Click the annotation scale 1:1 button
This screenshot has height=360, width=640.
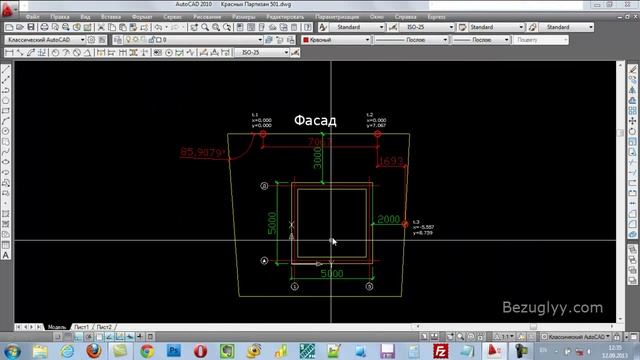[x=505, y=337]
